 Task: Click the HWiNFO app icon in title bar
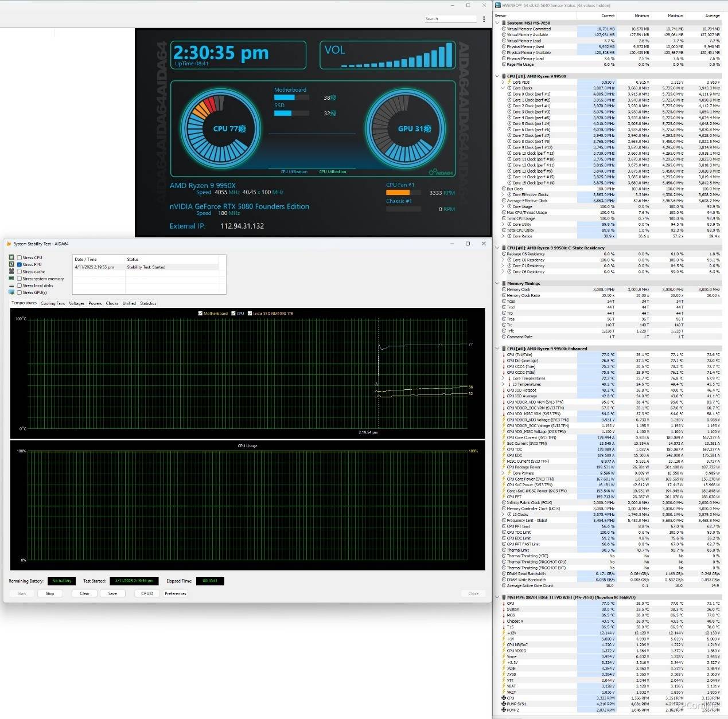[497, 5]
